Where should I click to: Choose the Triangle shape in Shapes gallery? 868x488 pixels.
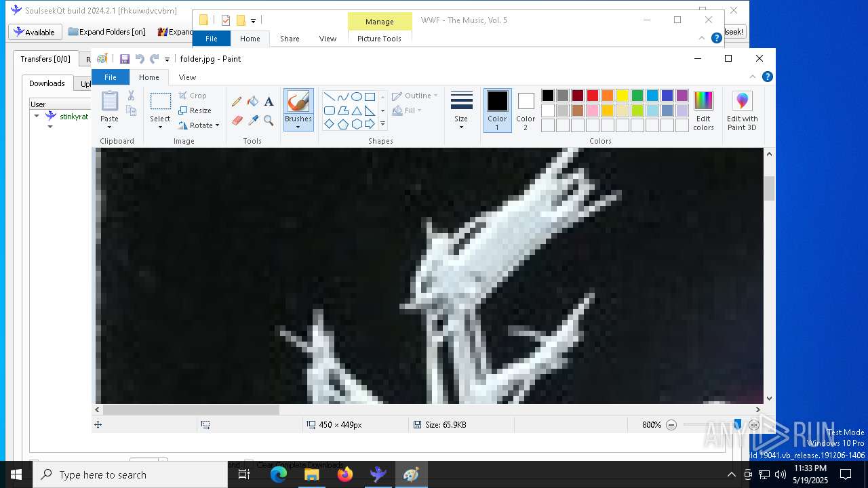pos(356,110)
